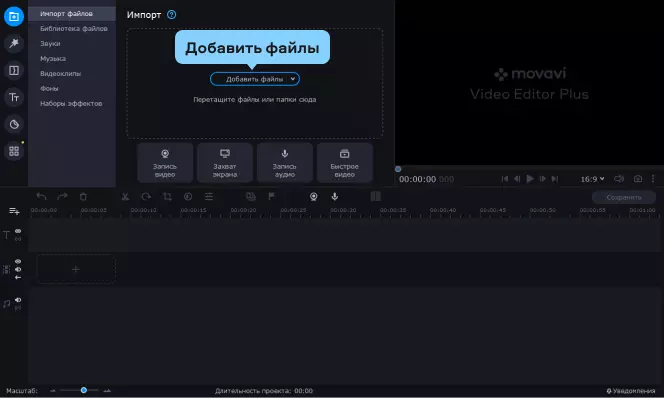Open the Filters magic wand panel
Viewport: 664px width, 398px height.
(x=14, y=43)
